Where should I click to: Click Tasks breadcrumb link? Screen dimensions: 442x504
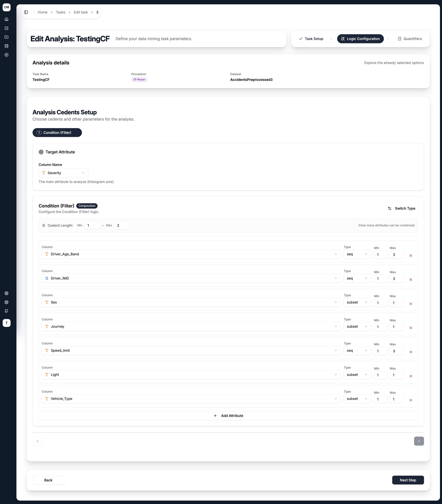click(x=60, y=12)
